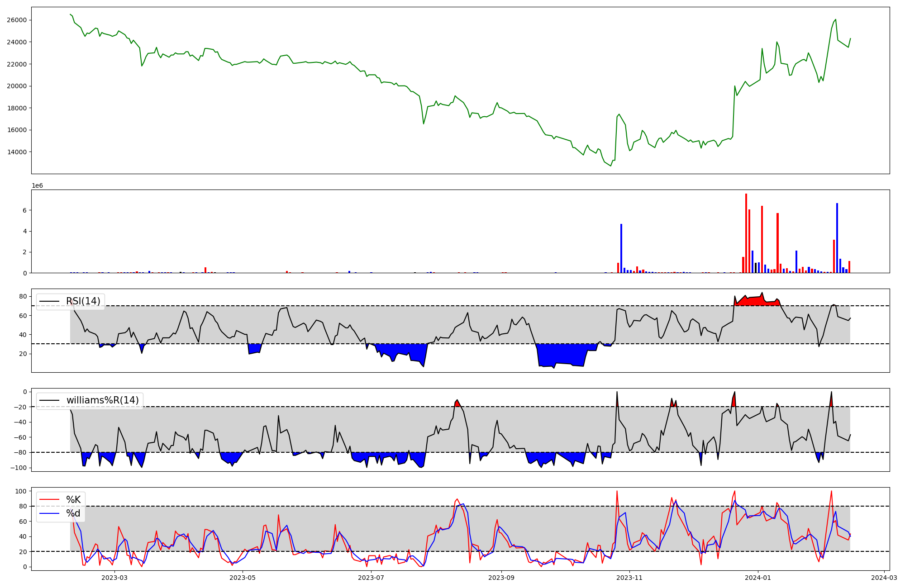Click the RSI(14) legend label
Image resolution: width=905 pixels, height=588 pixels.
pyautogui.click(x=83, y=301)
